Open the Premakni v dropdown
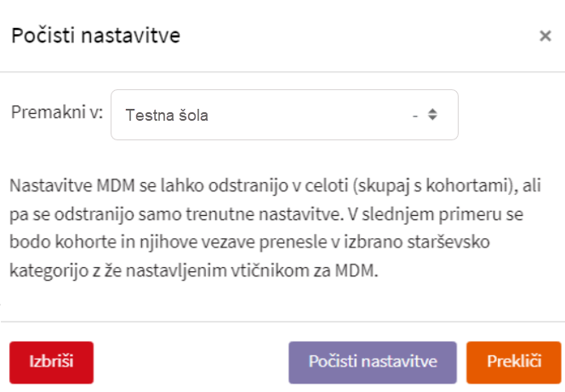 coord(284,115)
